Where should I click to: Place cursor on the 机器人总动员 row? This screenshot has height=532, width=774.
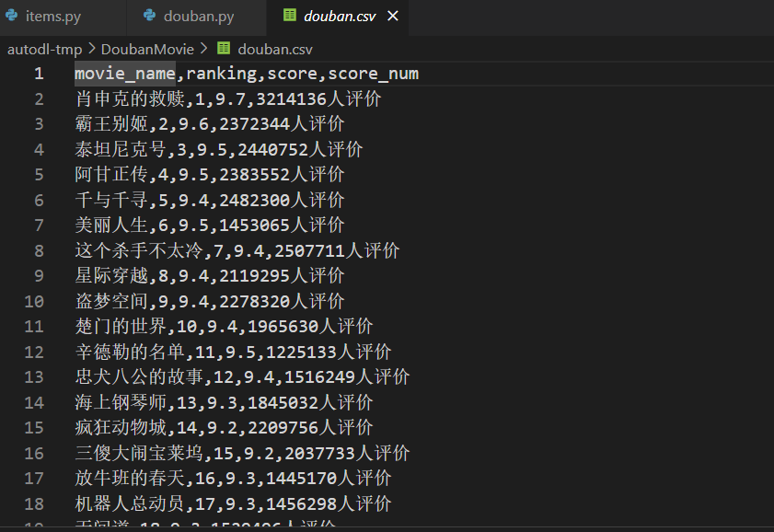pyautogui.click(x=233, y=503)
